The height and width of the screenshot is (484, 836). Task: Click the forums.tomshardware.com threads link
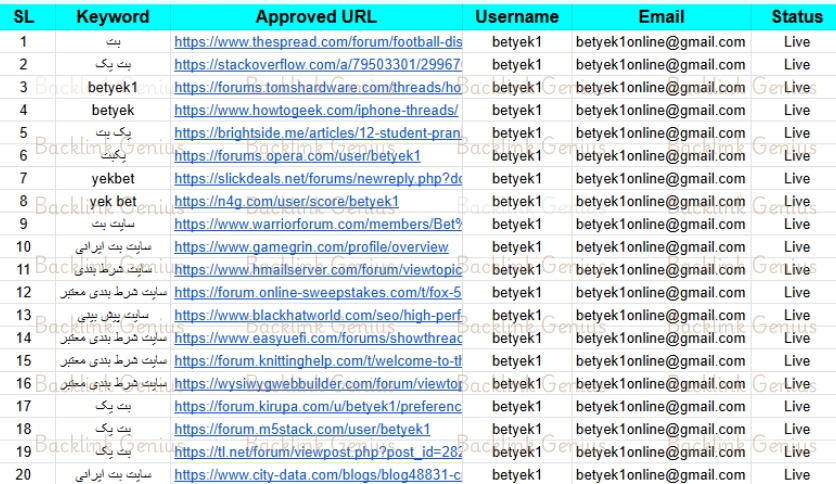pyautogui.click(x=318, y=87)
